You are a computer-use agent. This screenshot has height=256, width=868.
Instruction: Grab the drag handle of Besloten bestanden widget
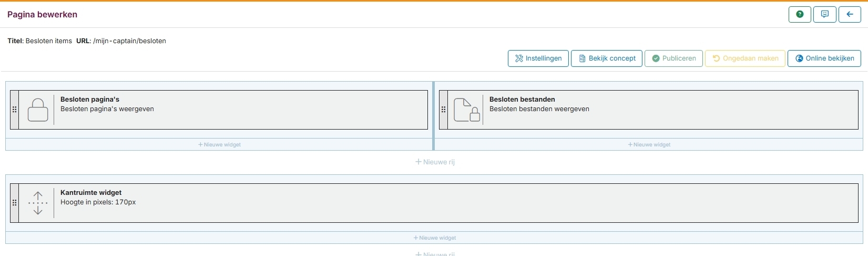click(443, 110)
